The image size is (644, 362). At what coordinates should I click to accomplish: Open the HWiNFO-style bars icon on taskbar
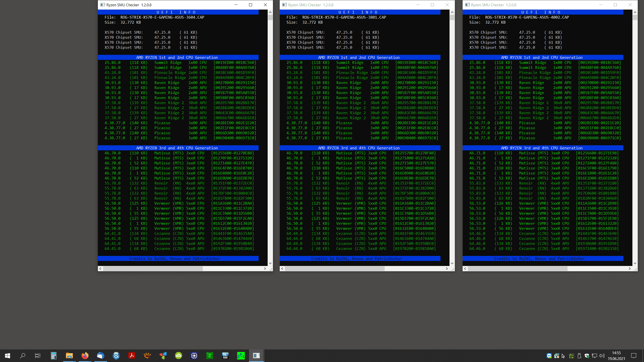[225, 355]
